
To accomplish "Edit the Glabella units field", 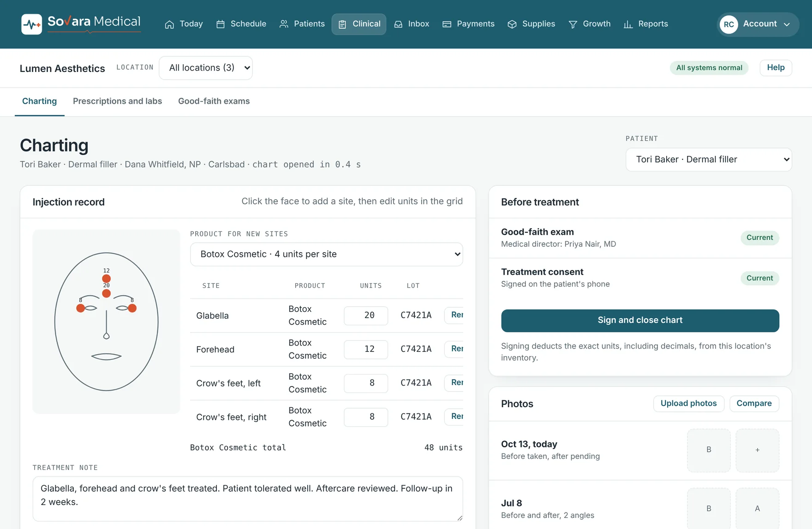I will pyautogui.click(x=366, y=315).
